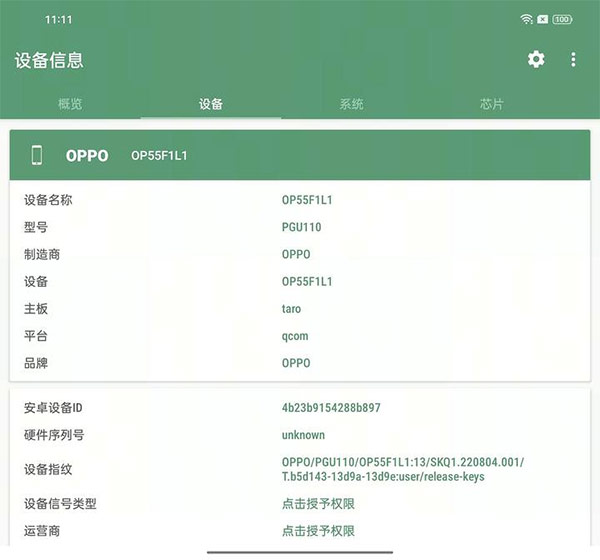Tap the 平台 value qcom

[295, 336]
